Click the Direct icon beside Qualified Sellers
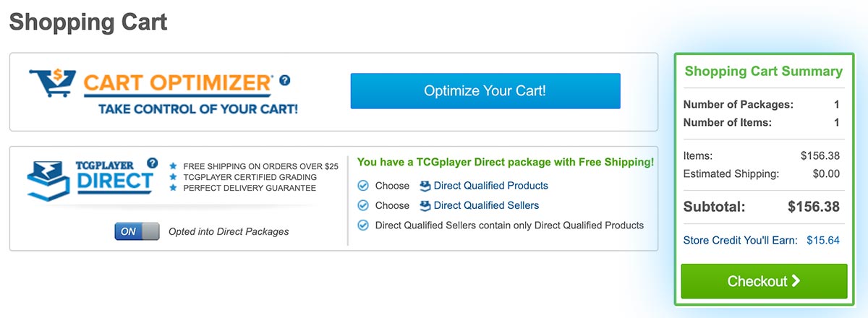 [425, 206]
